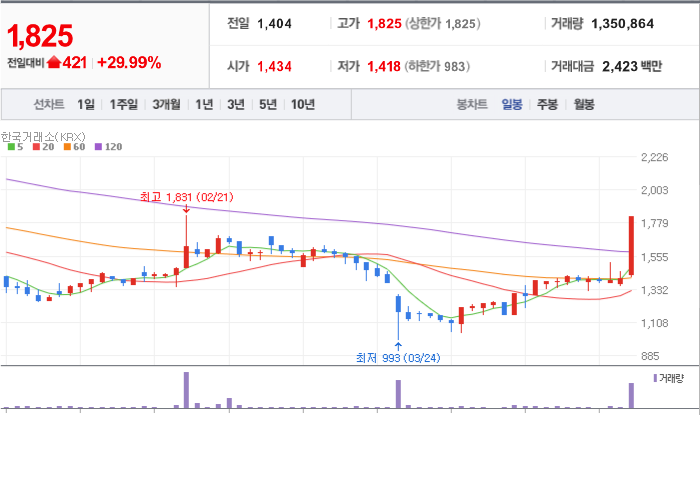The width and height of the screenshot is (700, 490).
Task: Select 월봉 monthly candlestick chart
Action: (584, 104)
